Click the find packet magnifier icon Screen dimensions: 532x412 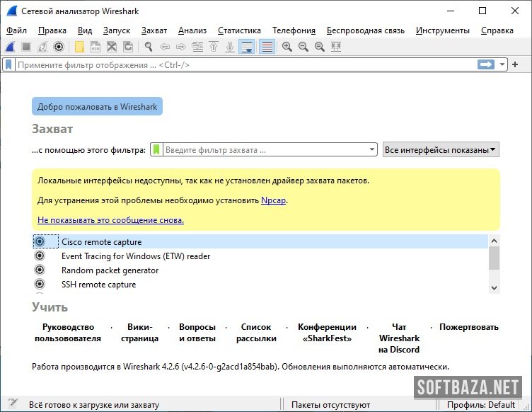(x=149, y=47)
